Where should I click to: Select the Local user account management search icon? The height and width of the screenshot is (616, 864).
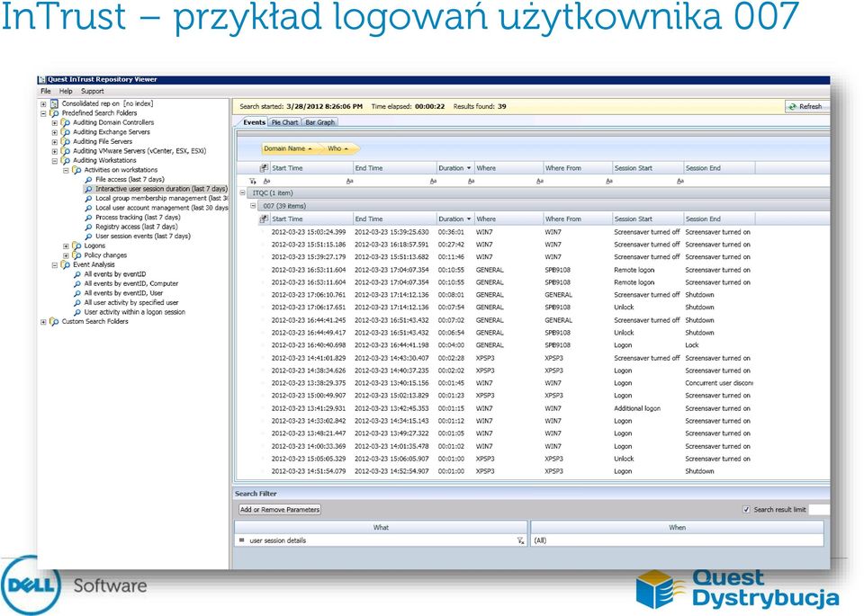tap(88, 208)
